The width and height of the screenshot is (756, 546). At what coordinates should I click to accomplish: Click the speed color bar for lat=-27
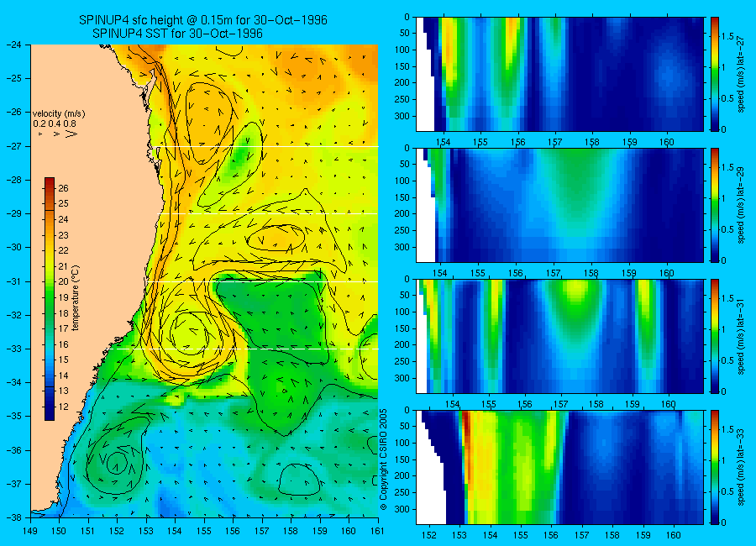coord(714,74)
